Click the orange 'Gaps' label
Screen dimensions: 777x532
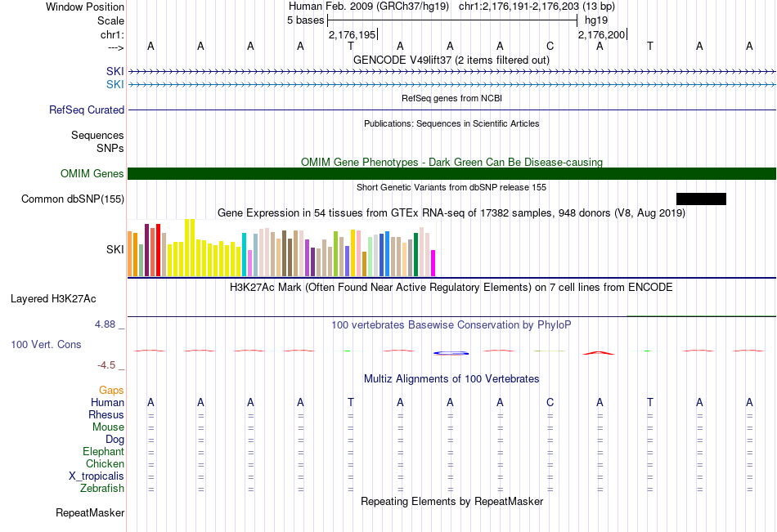111,391
